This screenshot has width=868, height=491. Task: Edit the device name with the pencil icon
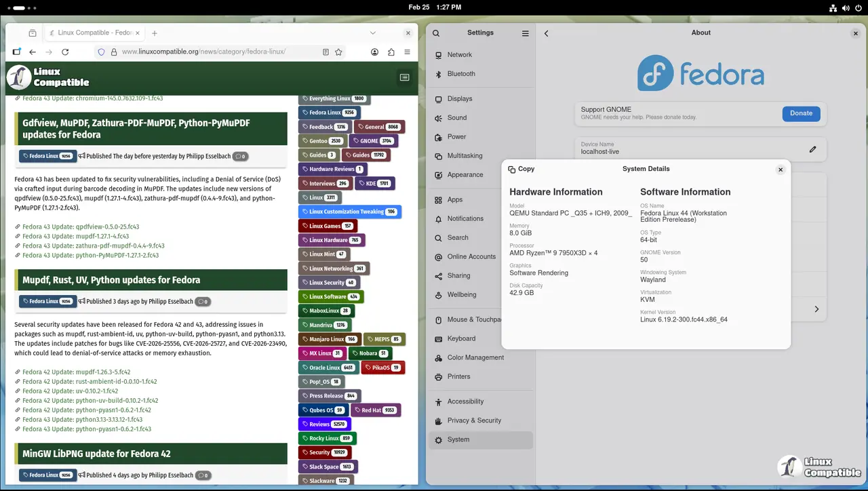pyautogui.click(x=812, y=149)
